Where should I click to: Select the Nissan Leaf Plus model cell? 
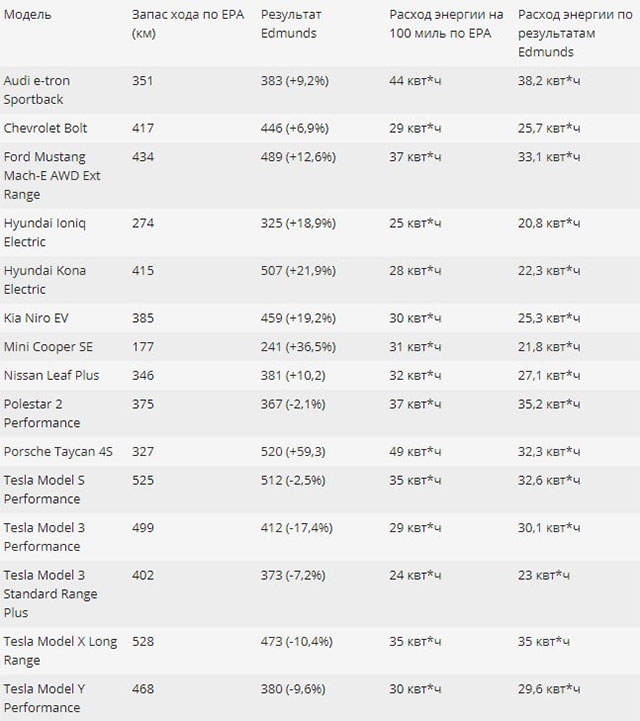tap(51, 375)
